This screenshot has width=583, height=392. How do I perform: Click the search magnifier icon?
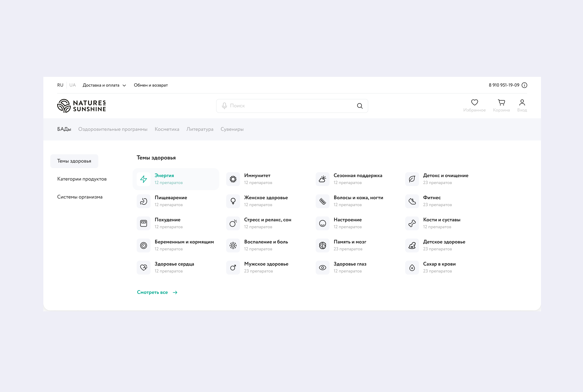360,106
